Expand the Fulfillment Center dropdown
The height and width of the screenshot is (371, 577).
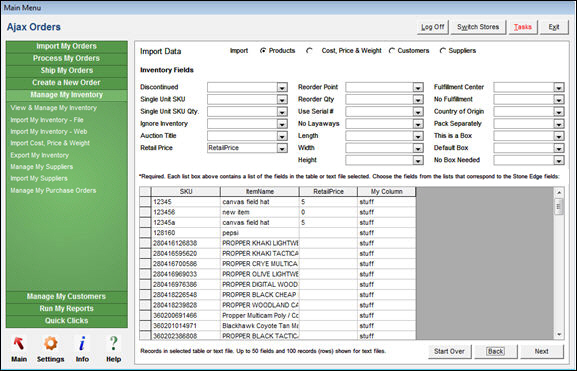coord(559,87)
